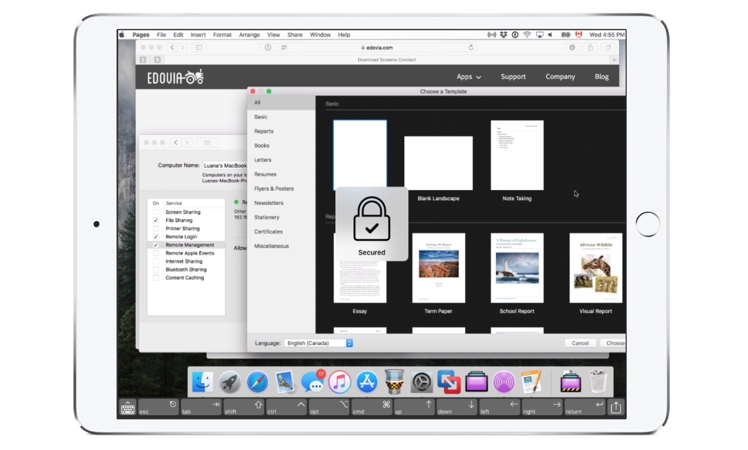Select the School Report template thumbnail
Image resolution: width=748 pixels, height=450 pixels.
point(517,268)
